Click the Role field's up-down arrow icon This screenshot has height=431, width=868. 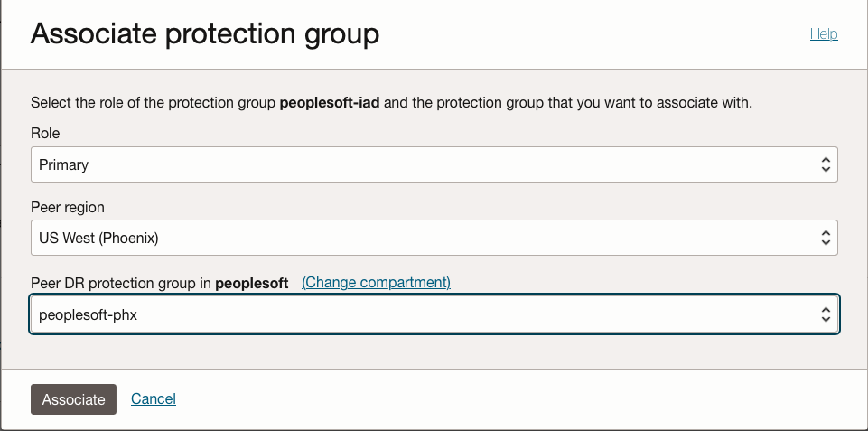pos(825,164)
